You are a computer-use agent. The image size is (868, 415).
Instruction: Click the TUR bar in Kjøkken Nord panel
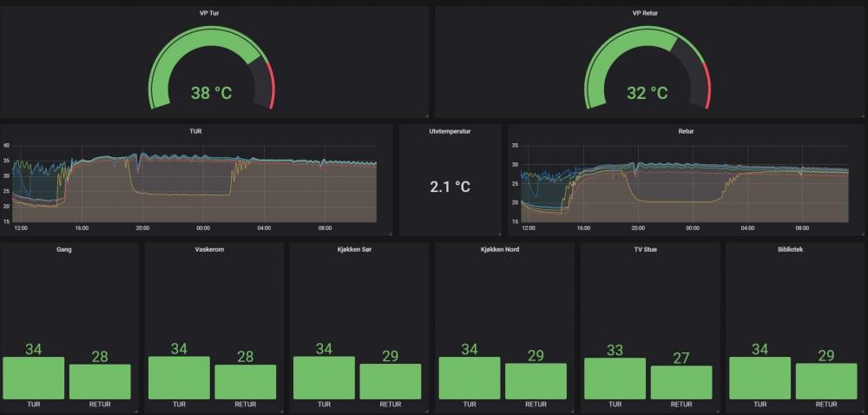(470, 378)
